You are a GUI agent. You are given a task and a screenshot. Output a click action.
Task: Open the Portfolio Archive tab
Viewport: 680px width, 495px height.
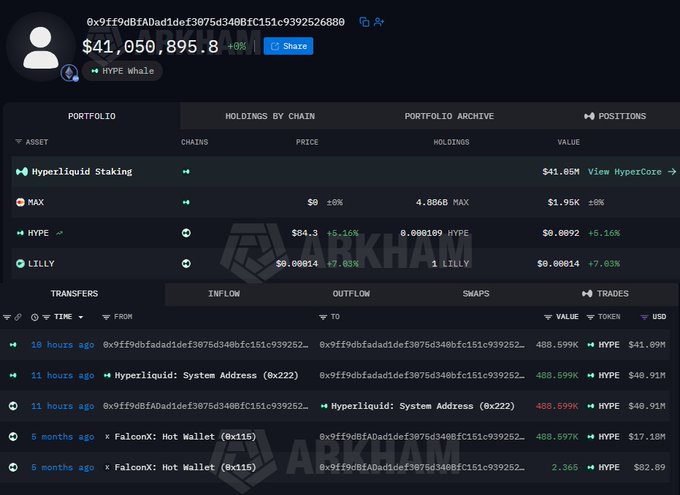click(x=449, y=116)
